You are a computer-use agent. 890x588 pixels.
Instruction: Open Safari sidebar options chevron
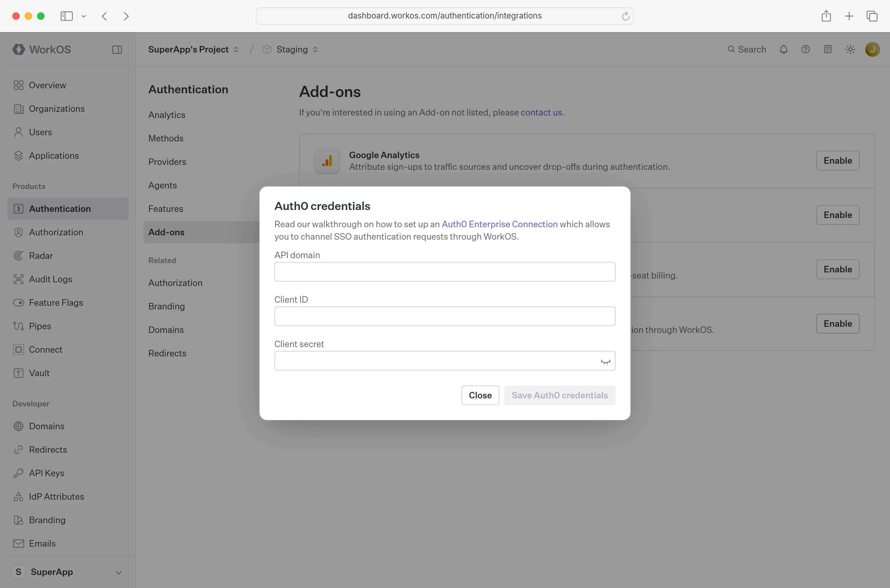click(x=84, y=16)
